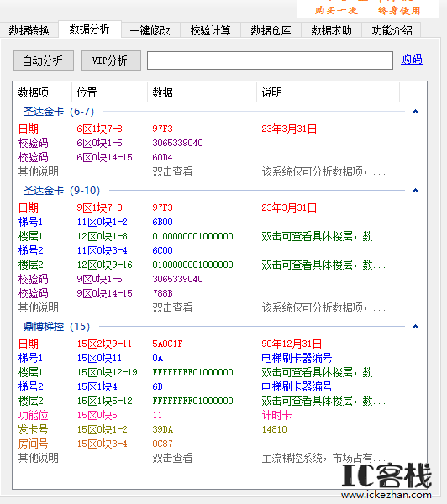
Task: Open the 校验计算 tab
Action: 210,30
